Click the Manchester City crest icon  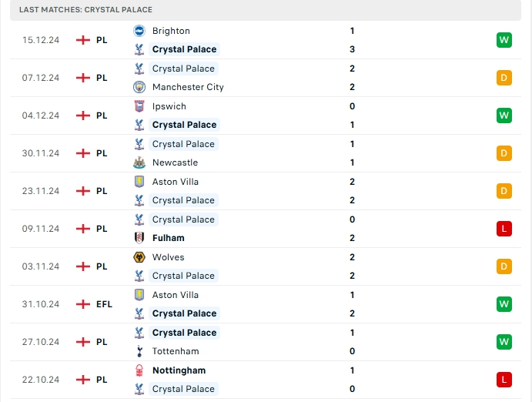click(x=139, y=87)
